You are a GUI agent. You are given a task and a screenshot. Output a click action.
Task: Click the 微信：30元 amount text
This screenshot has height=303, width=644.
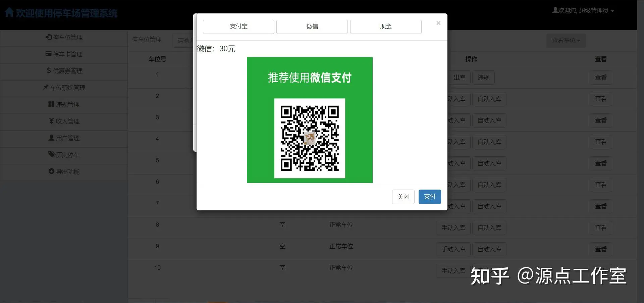point(216,49)
